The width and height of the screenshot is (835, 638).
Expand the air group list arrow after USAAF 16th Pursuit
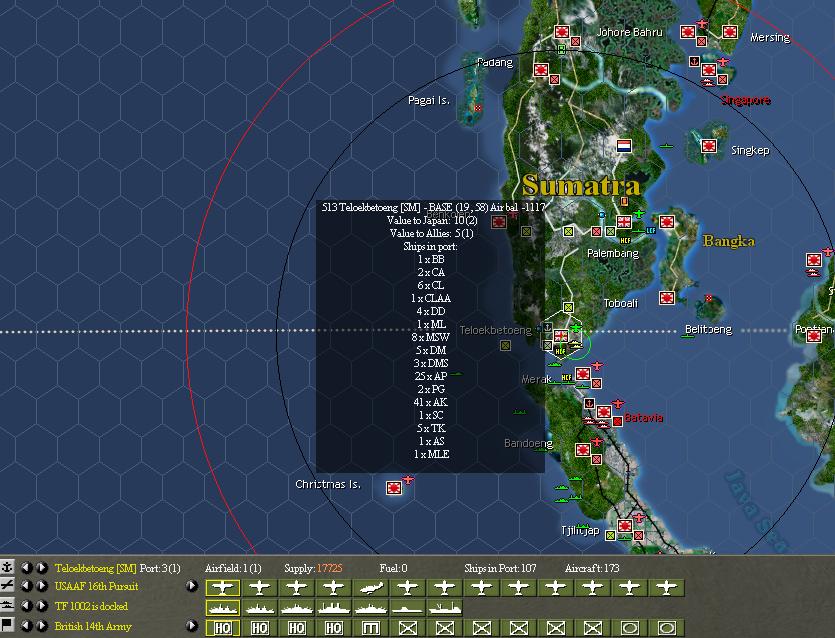pos(192,586)
